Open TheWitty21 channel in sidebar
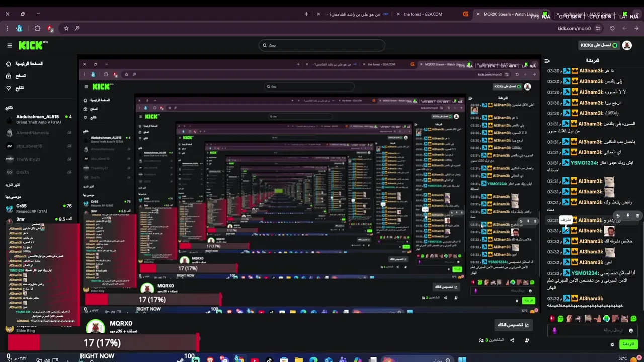Viewport: 644px width, 362px height. 38,159
